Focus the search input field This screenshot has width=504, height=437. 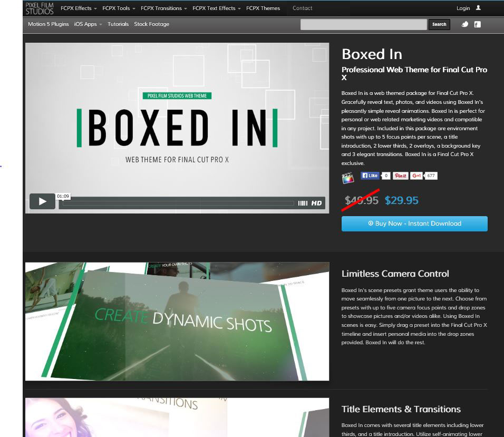(364, 24)
